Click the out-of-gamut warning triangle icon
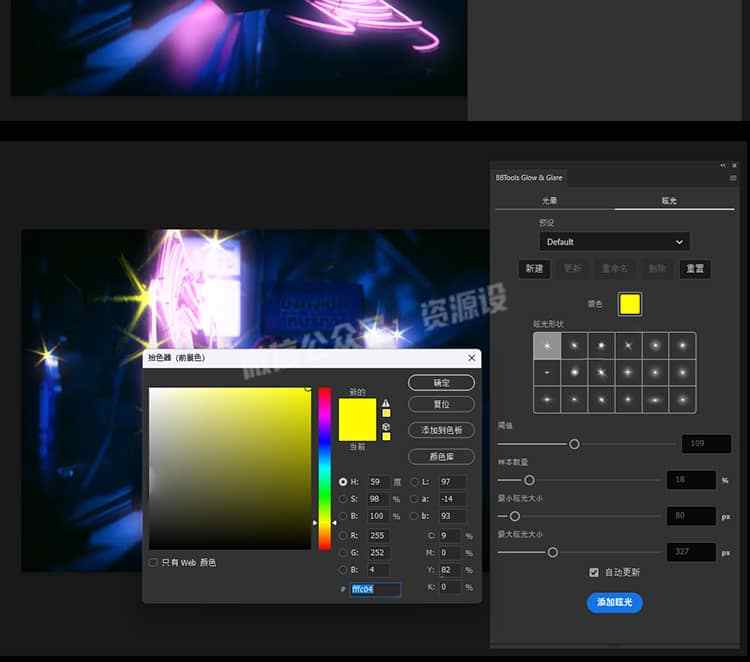Viewport: 750px width, 662px height. [386, 402]
